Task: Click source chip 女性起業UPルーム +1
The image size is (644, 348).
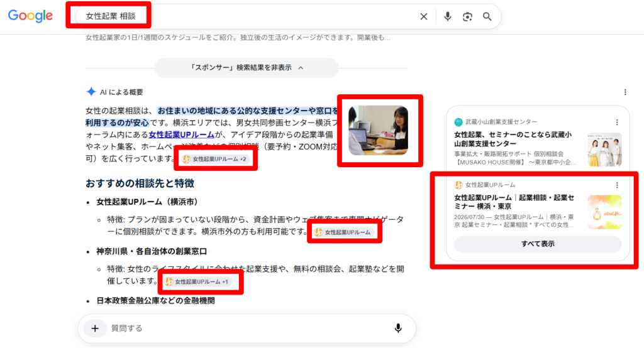Action: click(197, 281)
